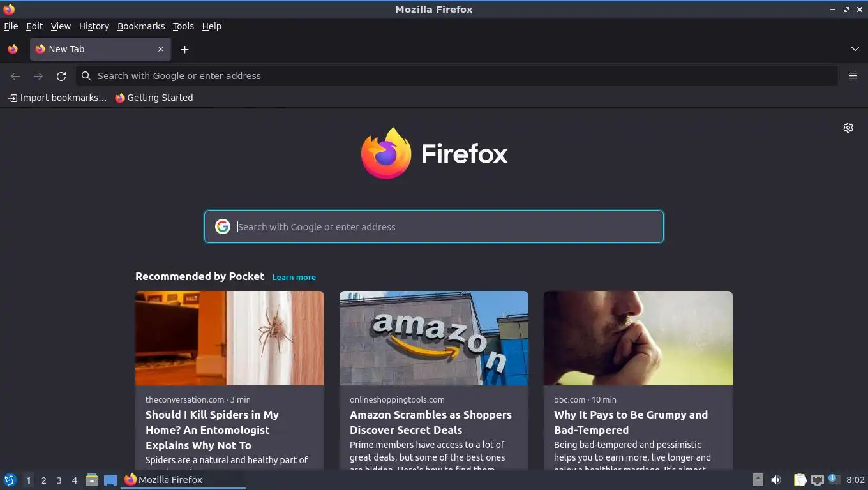Minimize the Mozilla Firefox window
This screenshot has height=490, width=868.
pyautogui.click(x=833, y=10)
